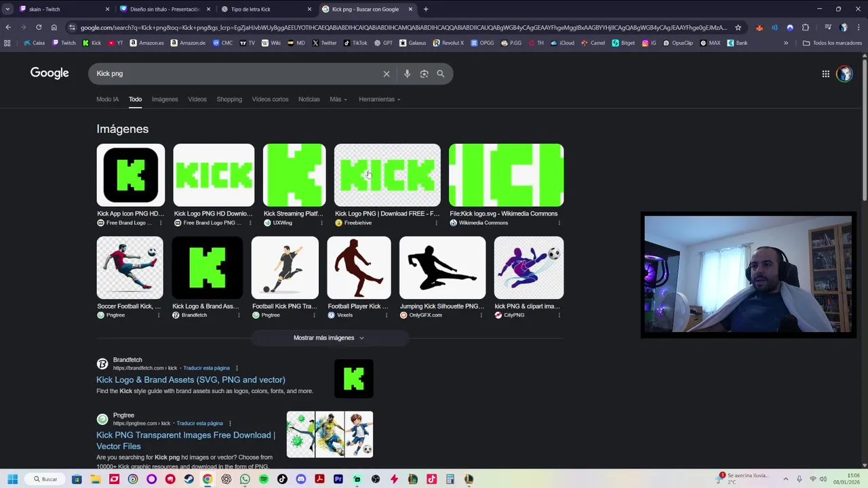
Task: Open the OpusClip bookmark
Action: [678, 43]
